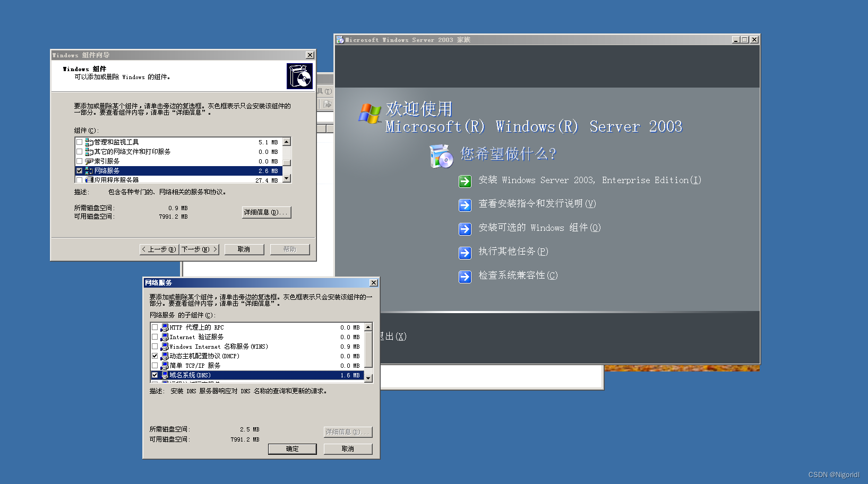Screen dimensions: 868x484
Task: Click arrow icon beside 安装可选的 Windows 组件
Action: 465,229
